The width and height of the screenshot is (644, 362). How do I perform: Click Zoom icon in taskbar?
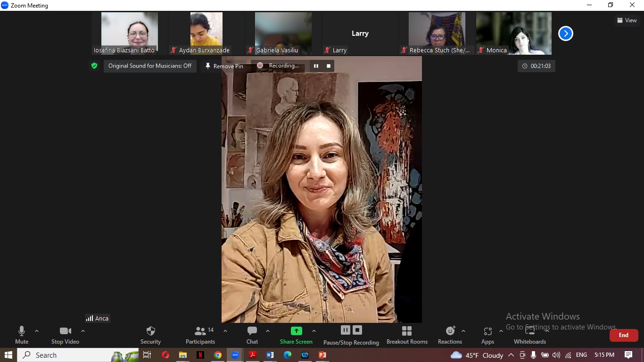[235, 355]
